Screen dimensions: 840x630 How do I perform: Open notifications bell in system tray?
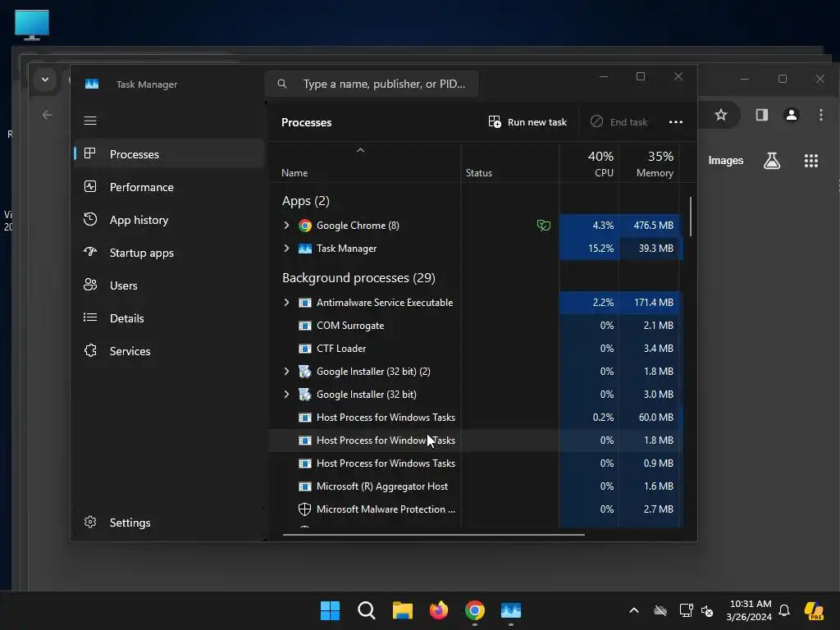(x=784, y=610)
